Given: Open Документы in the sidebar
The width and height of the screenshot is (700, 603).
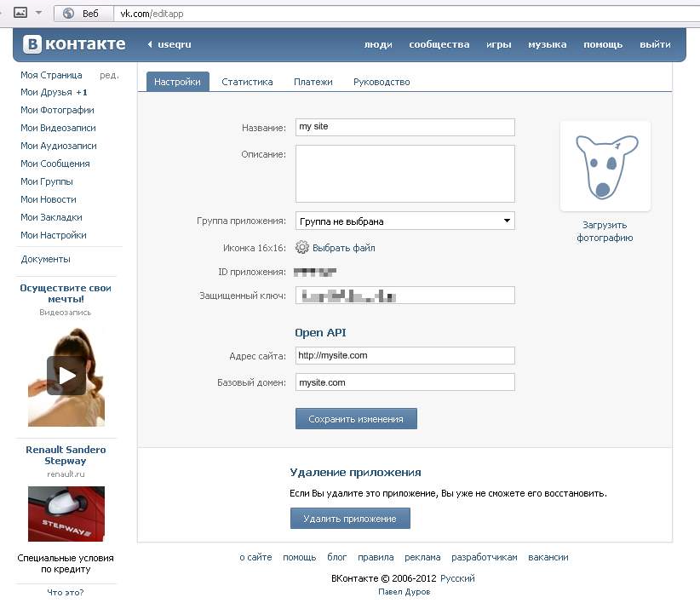Looking at the screenshot, I should tap(45, 259).
